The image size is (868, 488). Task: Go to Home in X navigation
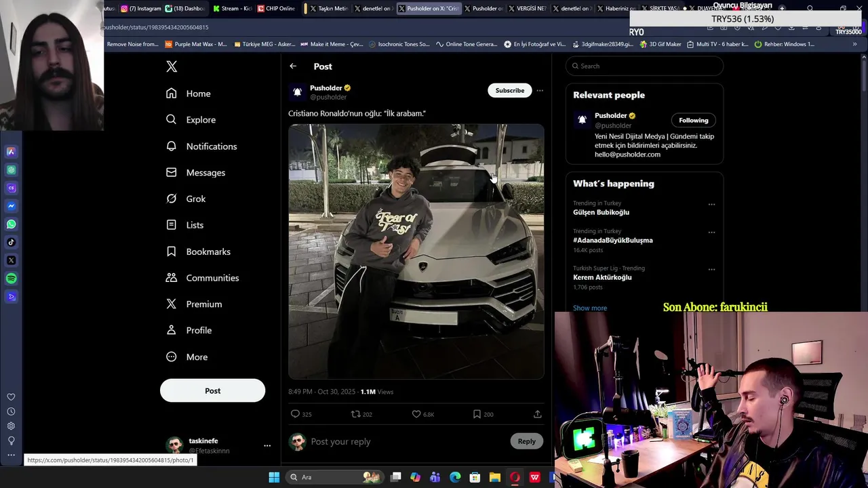[x=189, y=94]
